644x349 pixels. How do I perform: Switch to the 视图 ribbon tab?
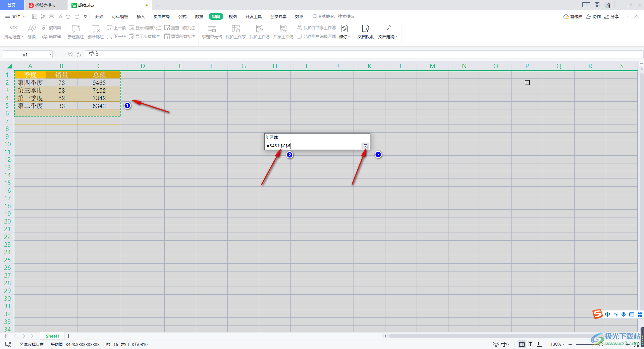(233, 16)
